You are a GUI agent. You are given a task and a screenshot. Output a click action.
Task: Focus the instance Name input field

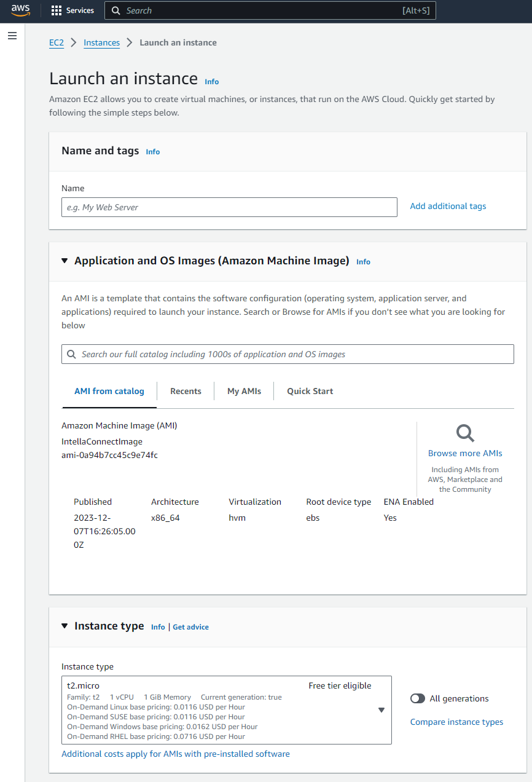click(x=229, y=207)
